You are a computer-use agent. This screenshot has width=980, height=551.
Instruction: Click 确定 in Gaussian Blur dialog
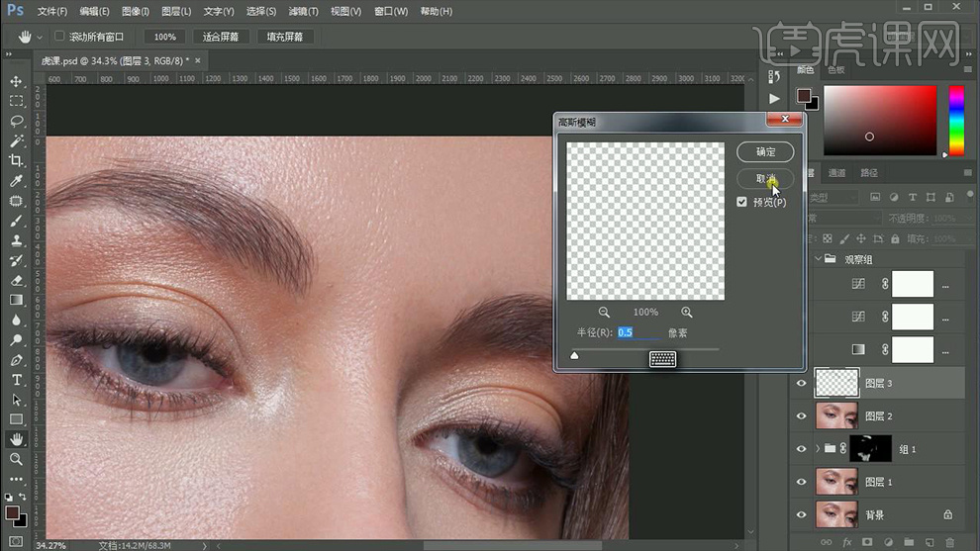(x=765, y=152)
